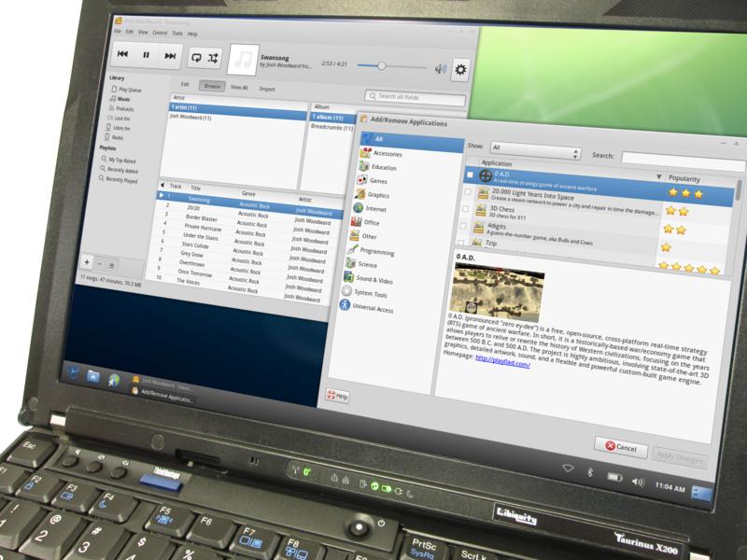The width and height of the screenshot is (747, 560).
Task: Select the Office category
Action: click(365, 222)
